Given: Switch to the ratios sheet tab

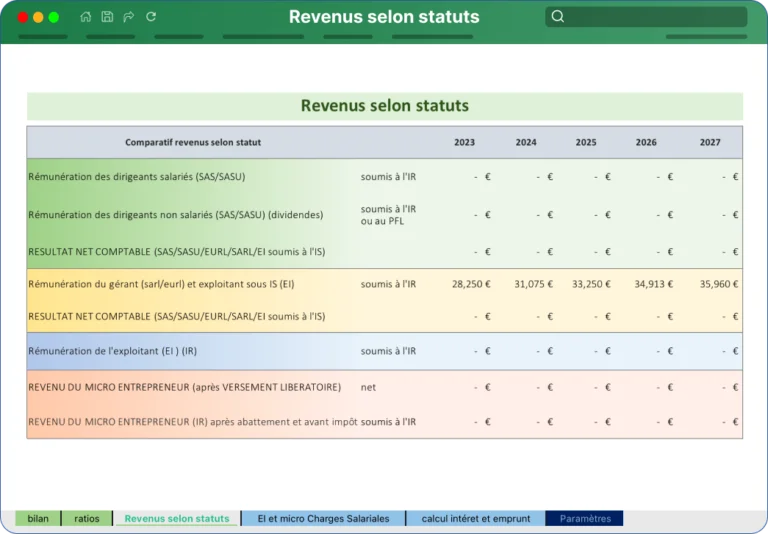Looking at the screenshot, I should coord(87,518).
